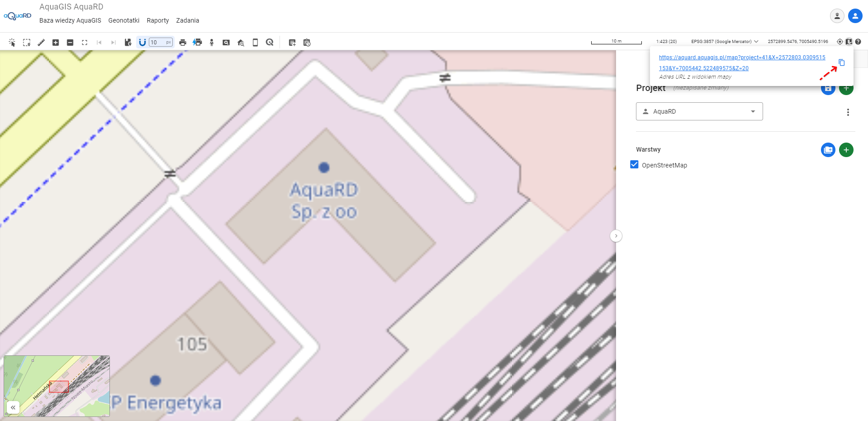Image resolution: width=868 pixels, height=421 pixels.
Task: Open the Geonotatki menu
Action: (x=123, y=20)
